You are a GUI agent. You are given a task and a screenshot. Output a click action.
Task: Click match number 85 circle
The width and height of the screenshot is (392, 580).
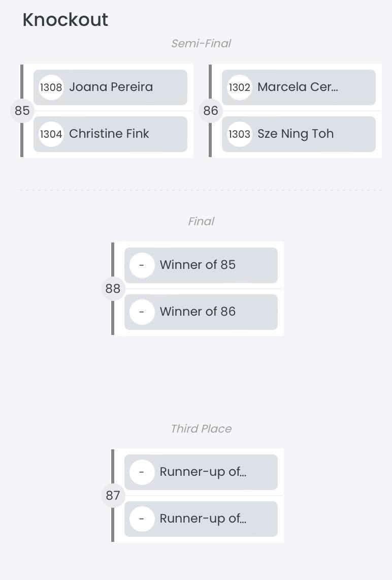pos(22,111)
